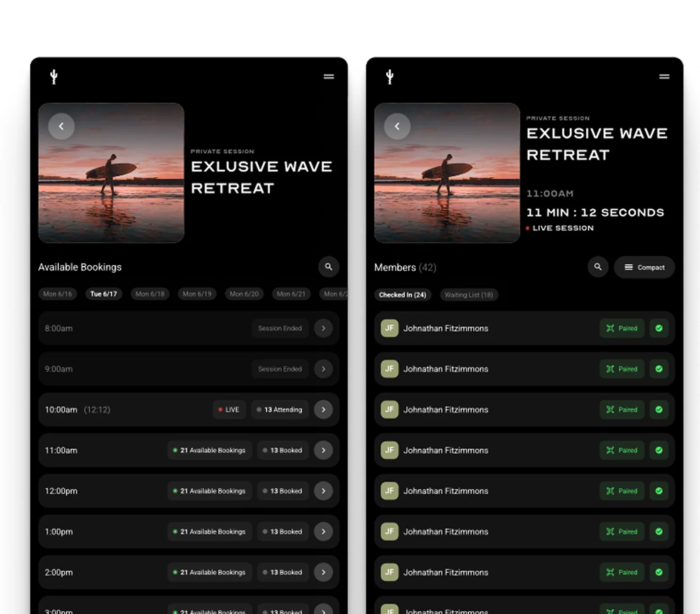Image resolution: width=700 pixels, height=614 pixels.
Task: Open the 10:00am live session arrow
Action: click(323, 409)
